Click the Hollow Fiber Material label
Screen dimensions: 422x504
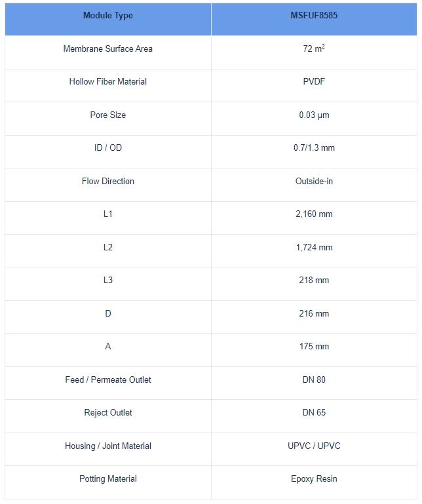108,82
